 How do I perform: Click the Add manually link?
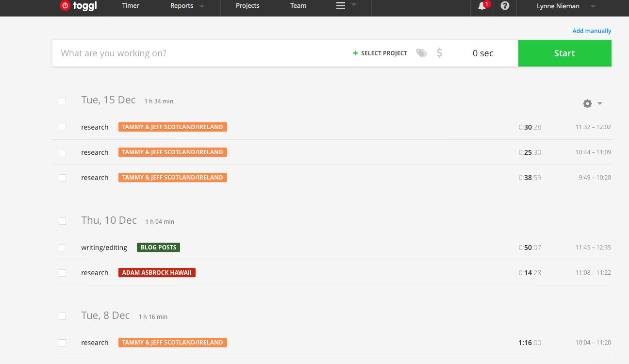pyautogui.click(x=592, y=31)
